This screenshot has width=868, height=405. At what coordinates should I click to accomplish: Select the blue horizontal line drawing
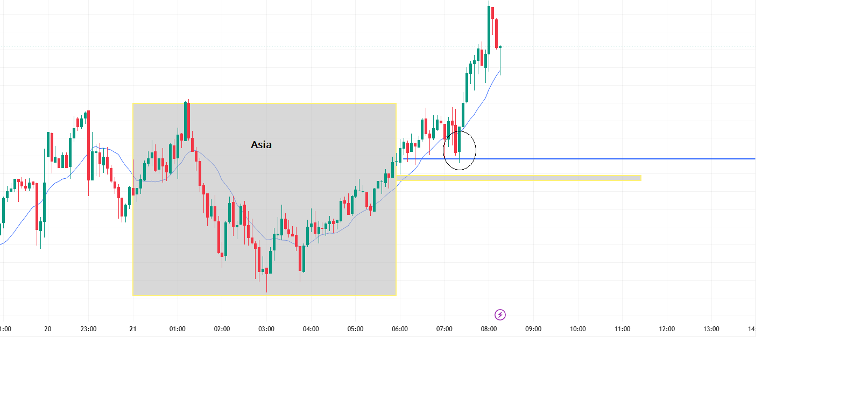click(x=592, y=159)
